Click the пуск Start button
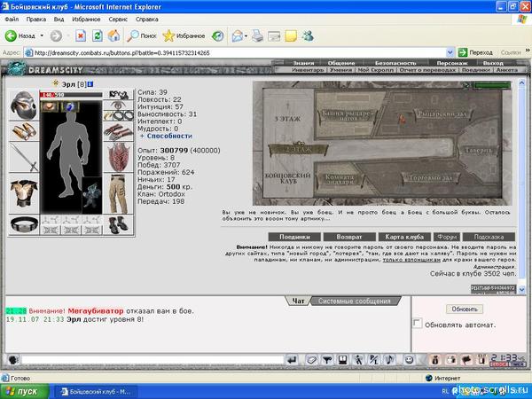The image size is (532, 399). 25,391
